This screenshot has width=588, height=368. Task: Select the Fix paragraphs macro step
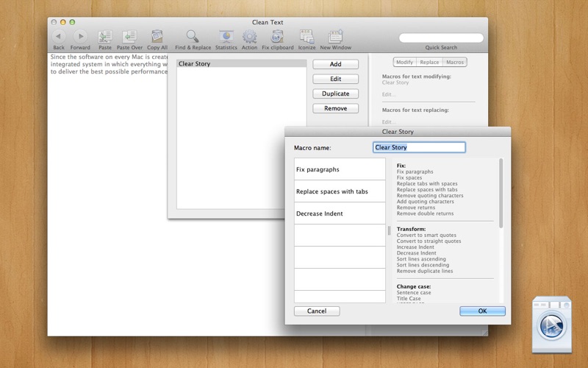tap(340, 169)
